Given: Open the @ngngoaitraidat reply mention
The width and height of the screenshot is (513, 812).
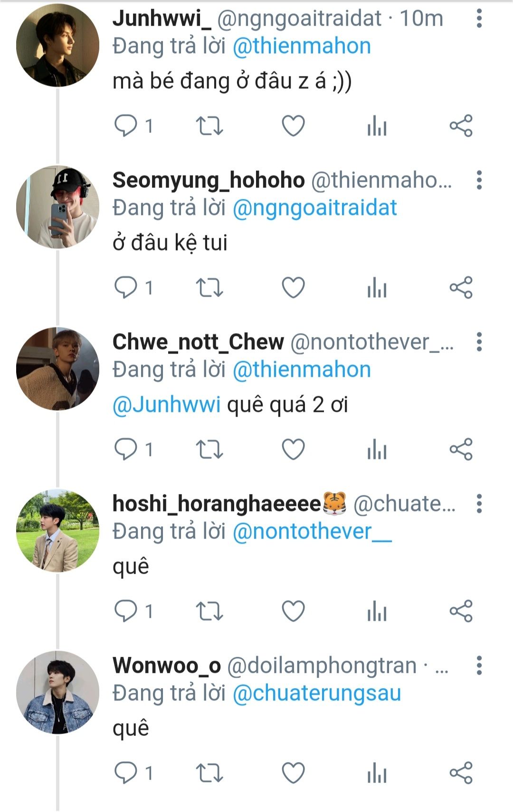Looking at the screenshot, I should pos(314,208).
